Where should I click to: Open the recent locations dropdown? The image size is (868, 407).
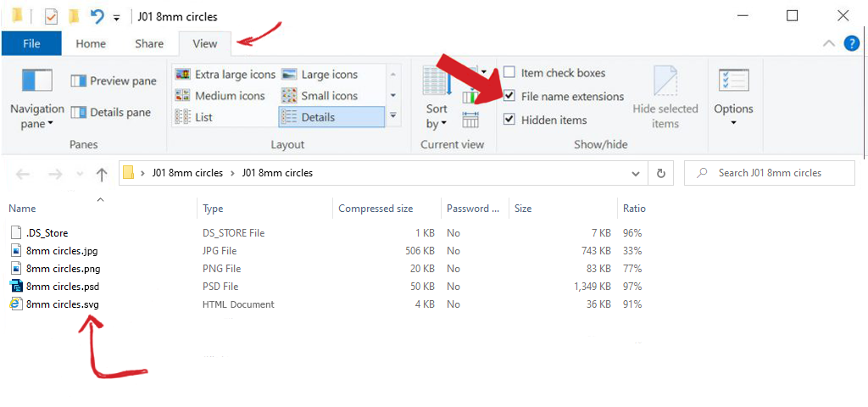pos(79,174)
